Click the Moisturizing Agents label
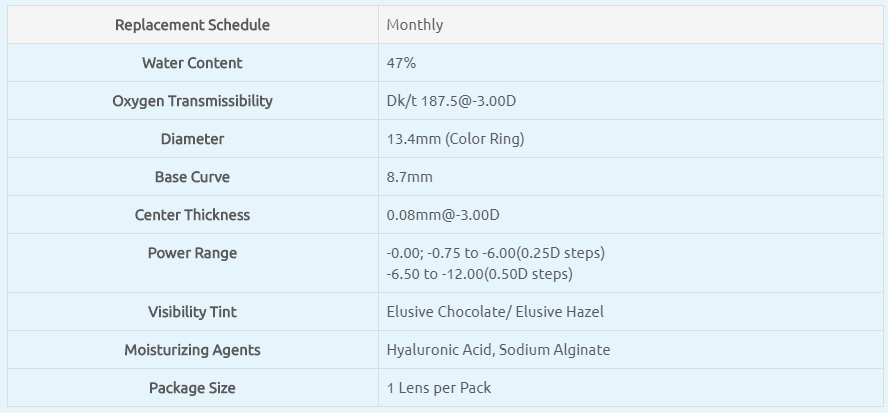888x413 pixels. point(192,350)
